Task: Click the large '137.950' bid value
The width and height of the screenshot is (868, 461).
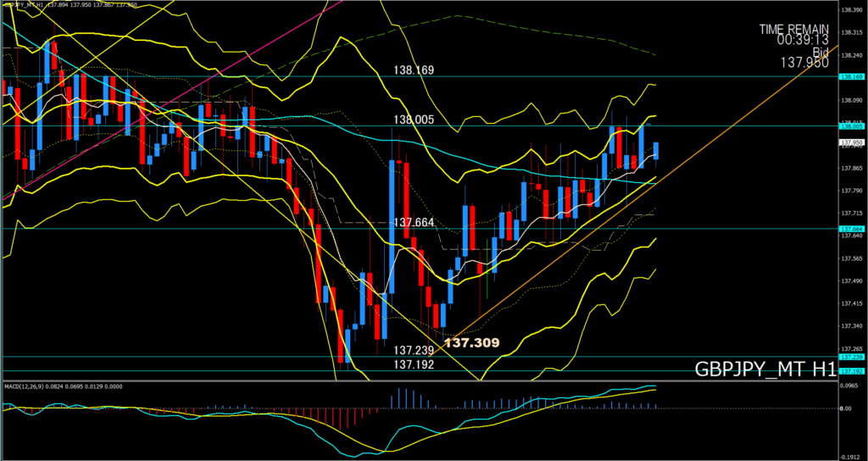Action: coord(805,63)
